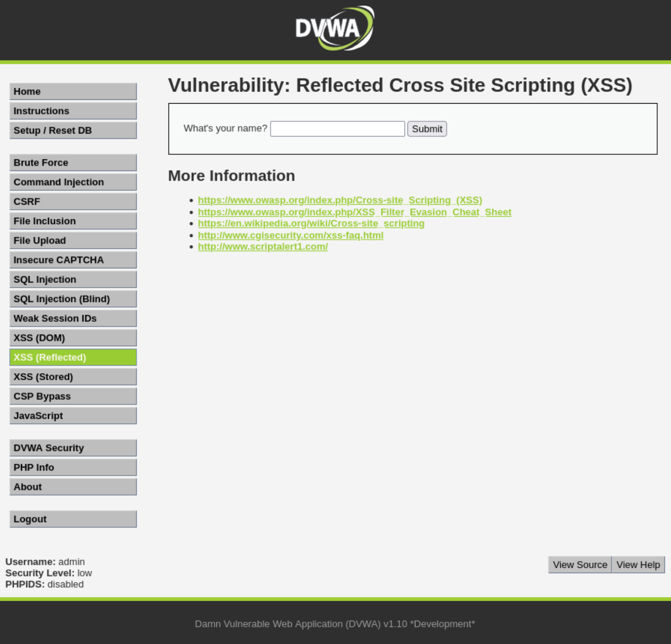
Task: Go to the Home page
Action: pos(73,92)
